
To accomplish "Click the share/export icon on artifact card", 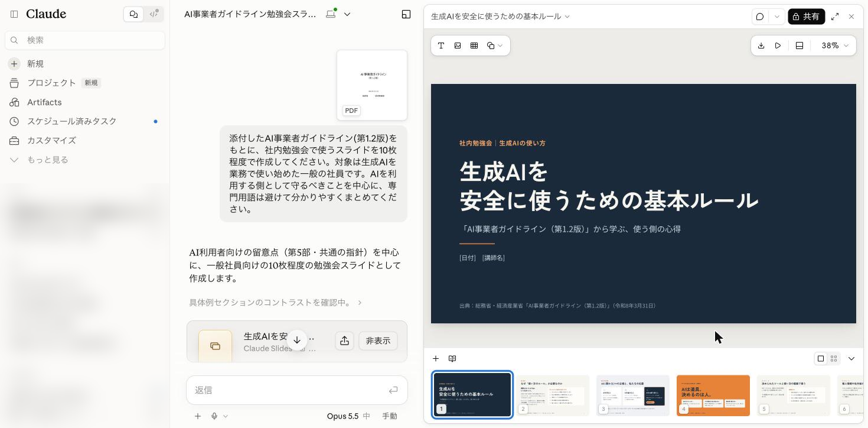I will (x=344, y=341).
